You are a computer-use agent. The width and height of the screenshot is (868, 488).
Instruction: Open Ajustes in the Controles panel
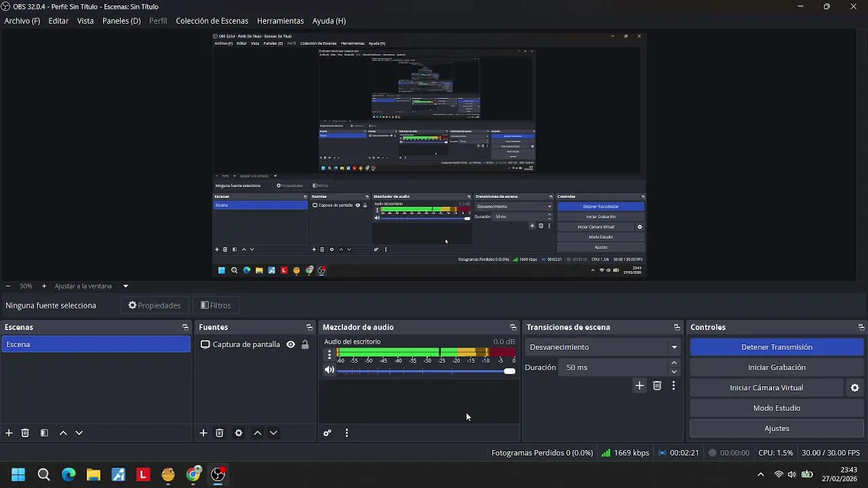(x=776, y=428)
